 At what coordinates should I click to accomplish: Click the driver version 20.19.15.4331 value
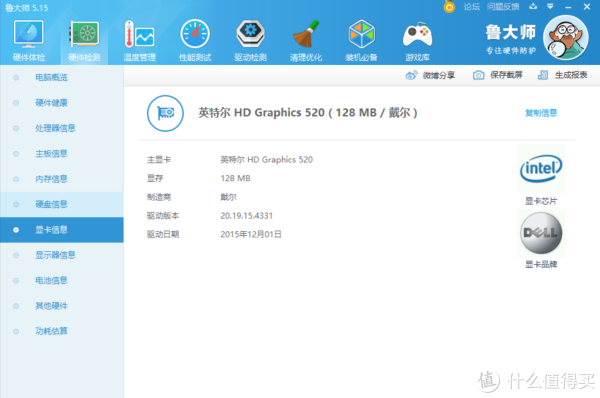[x=246, y=216]
